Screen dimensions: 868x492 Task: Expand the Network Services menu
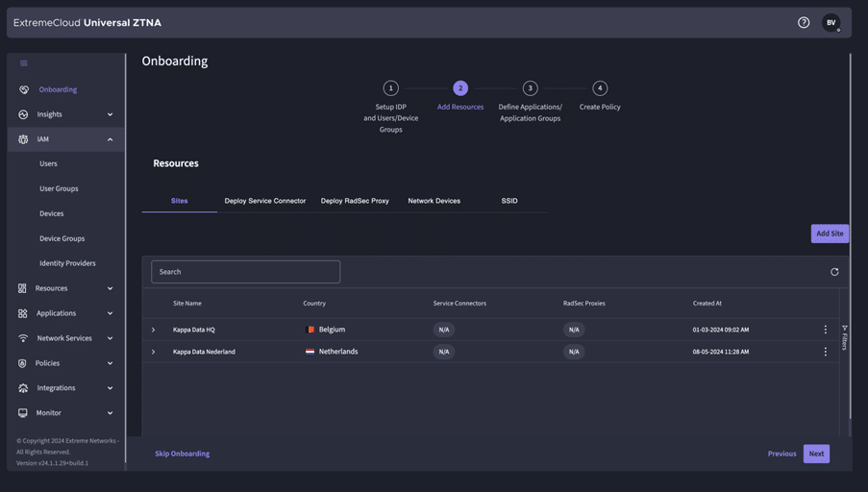coord(110,338)
